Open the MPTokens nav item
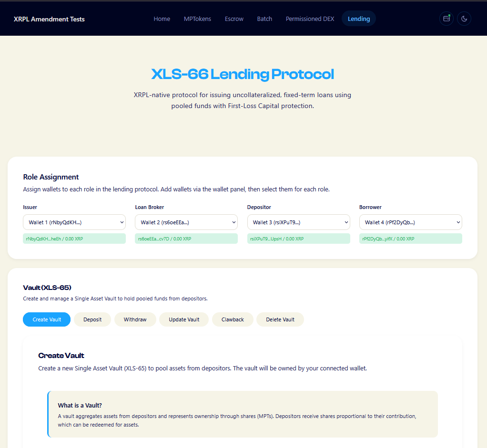This screenshot has height=448, width=487. tap(197, 19)
